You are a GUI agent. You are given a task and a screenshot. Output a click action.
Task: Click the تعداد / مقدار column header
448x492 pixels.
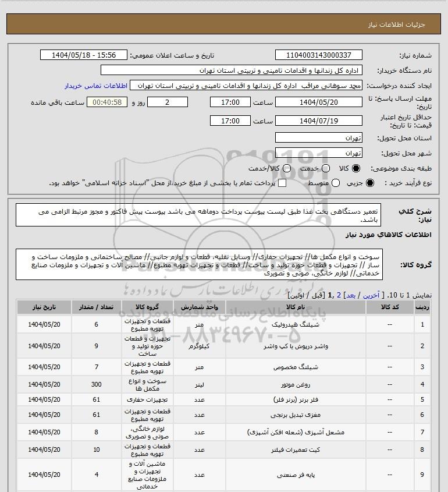96,307
